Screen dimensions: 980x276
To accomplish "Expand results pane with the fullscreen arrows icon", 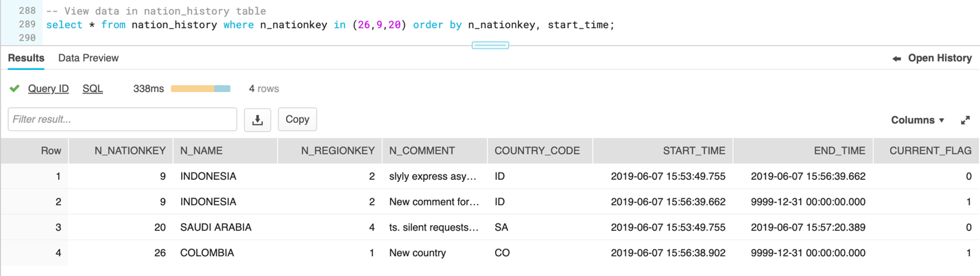I will click(965, 120).
